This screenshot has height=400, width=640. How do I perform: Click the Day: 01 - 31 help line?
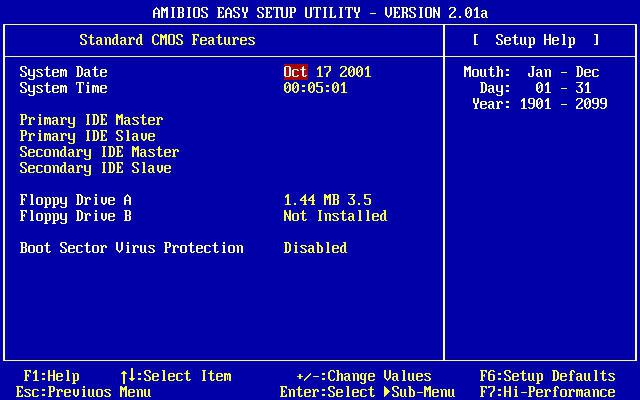535,88
